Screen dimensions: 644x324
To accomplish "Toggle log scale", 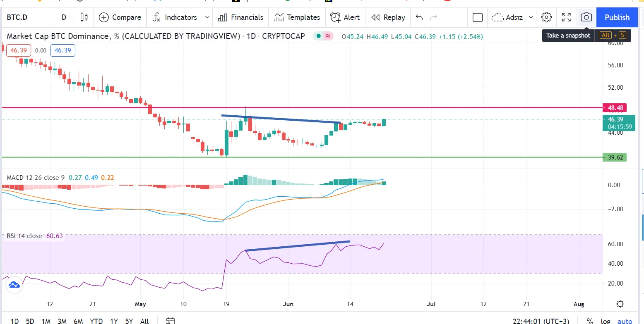I will 605,321.
